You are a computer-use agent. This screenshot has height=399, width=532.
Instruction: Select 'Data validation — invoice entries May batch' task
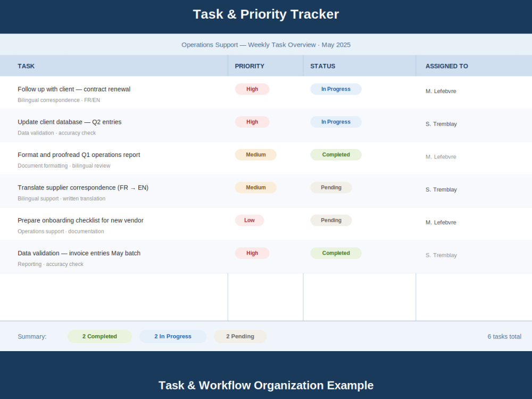coord(79,253)
